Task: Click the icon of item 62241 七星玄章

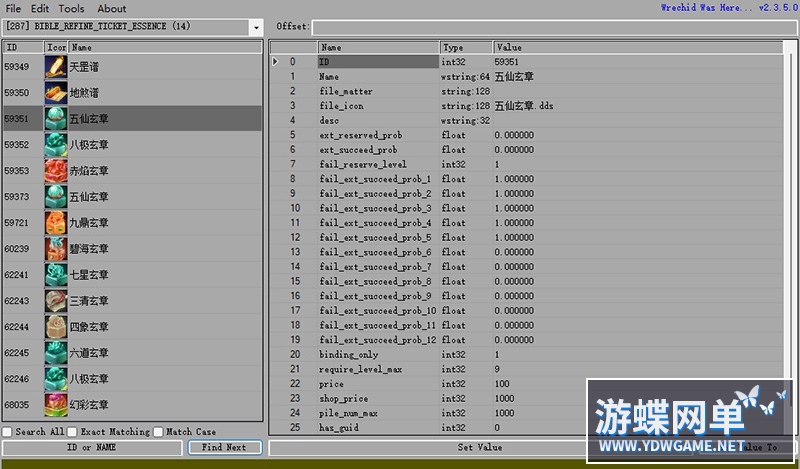Action: point(56,275)
